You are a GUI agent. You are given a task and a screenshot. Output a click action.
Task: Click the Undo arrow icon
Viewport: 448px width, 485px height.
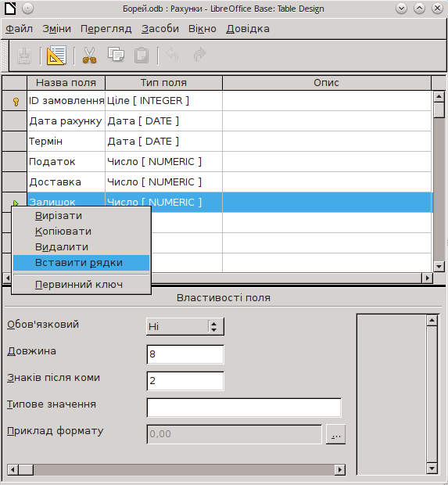pos(173,55)
